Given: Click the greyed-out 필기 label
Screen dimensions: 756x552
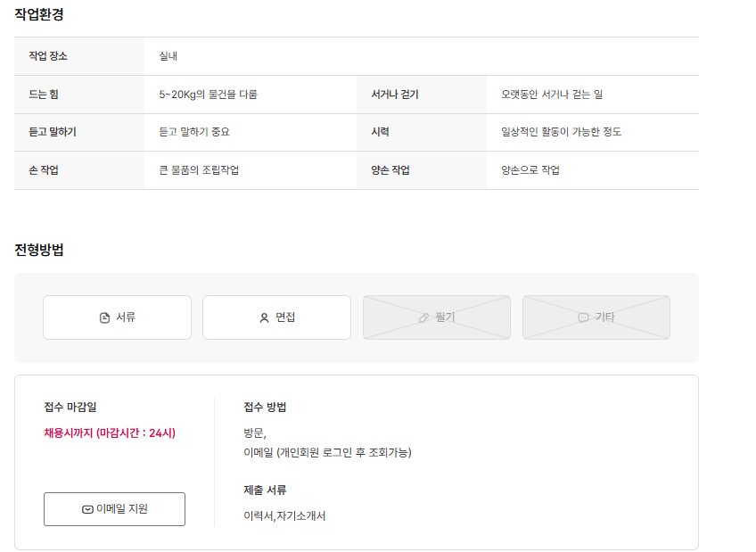Looking at the screenshot, I should click(x=445, y=317).
